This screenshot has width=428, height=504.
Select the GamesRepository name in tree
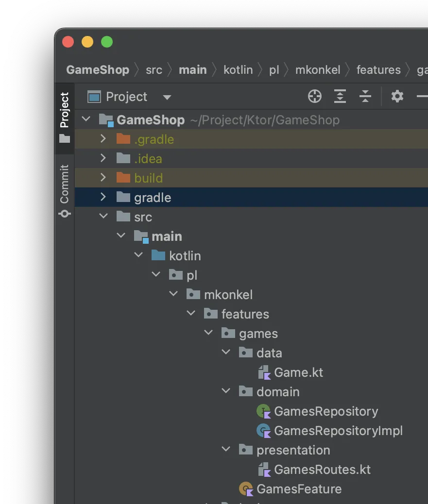coord(326,412)
